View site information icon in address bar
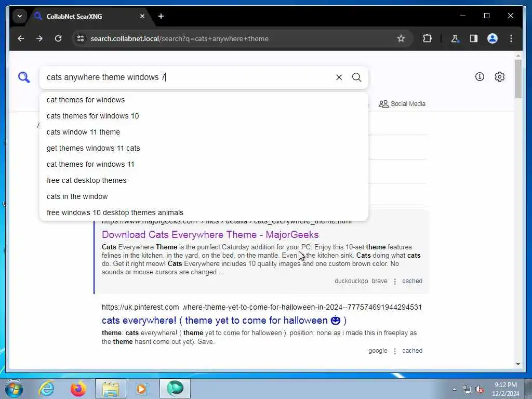This screenshot has width=532, height=399. pos(81,38)
